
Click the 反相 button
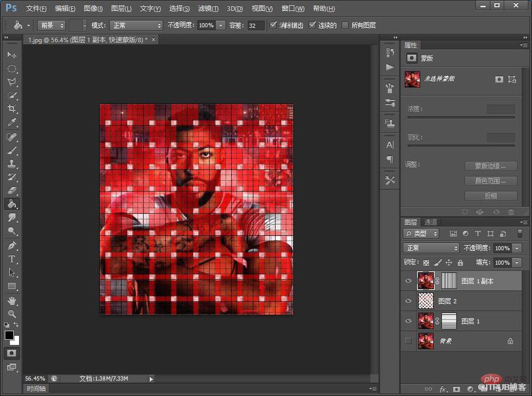coord(491,196)
